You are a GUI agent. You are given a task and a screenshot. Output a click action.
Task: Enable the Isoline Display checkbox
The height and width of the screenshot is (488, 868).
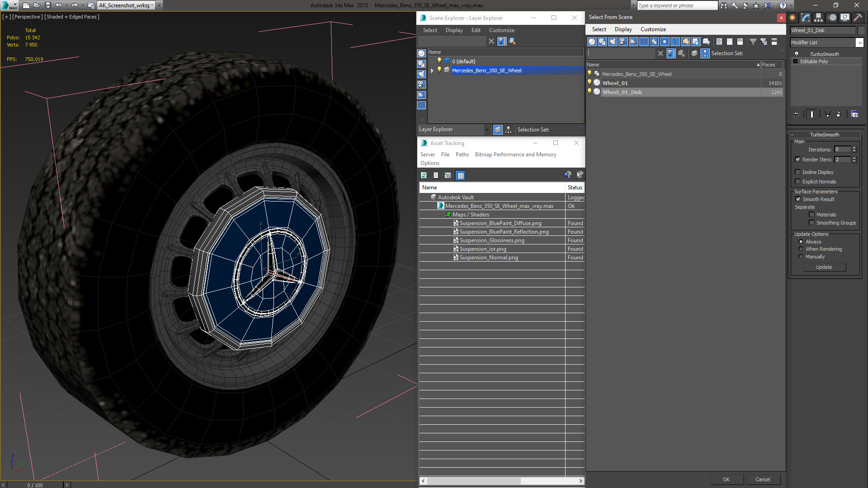[x=798, y=172]
